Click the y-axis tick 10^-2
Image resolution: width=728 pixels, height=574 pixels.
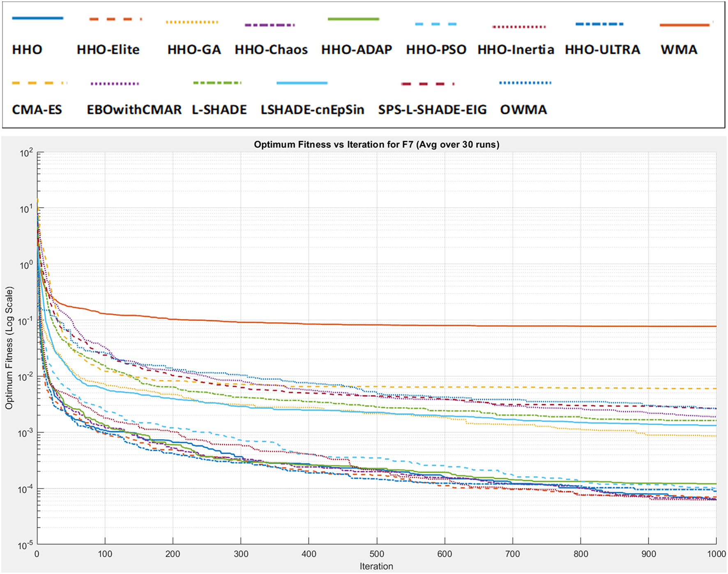pos(25,377)
